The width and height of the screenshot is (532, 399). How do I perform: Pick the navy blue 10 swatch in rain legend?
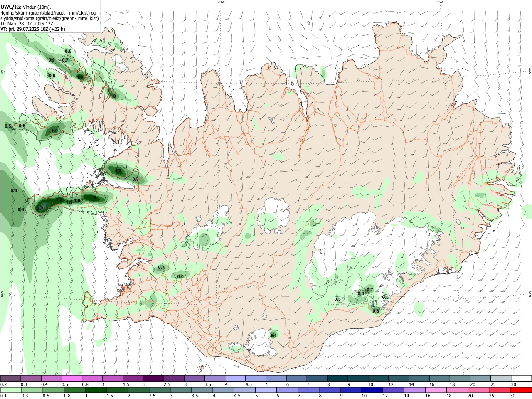point(372,390)
